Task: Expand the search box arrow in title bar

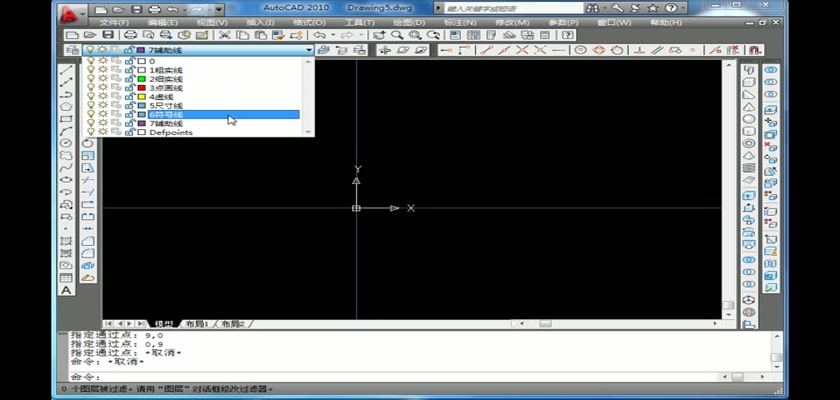Action: 438,8
